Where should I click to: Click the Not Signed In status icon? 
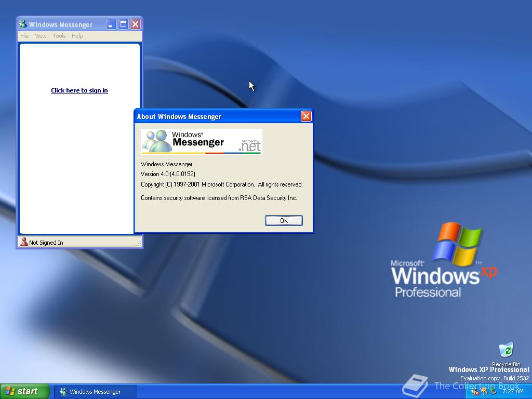pos(24,242)
